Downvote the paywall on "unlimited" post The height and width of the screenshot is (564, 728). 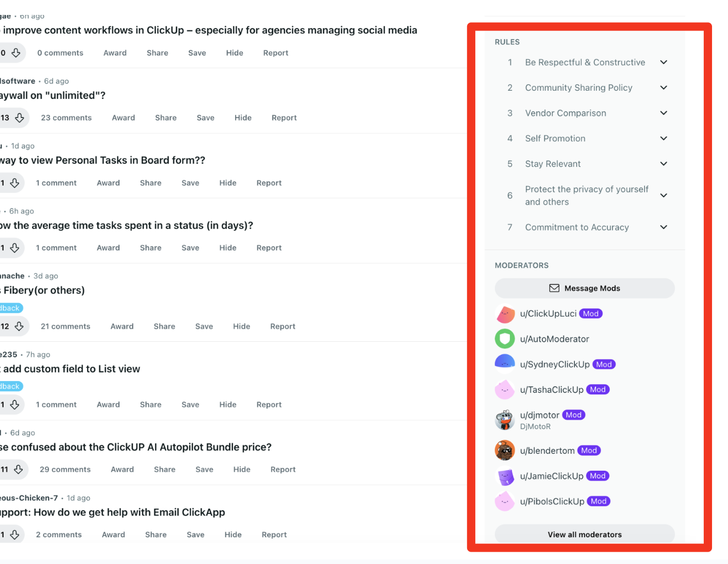[x=20, y=118]
